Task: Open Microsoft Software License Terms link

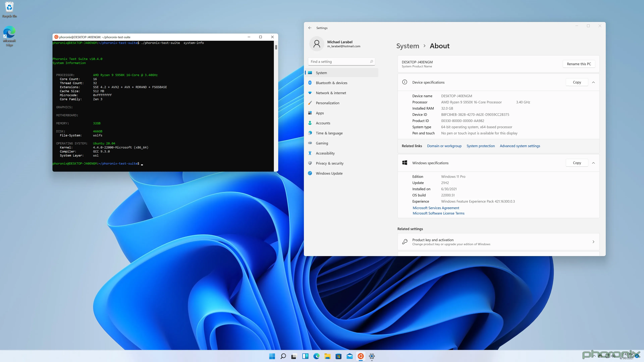Action: (x=438, y=213)
